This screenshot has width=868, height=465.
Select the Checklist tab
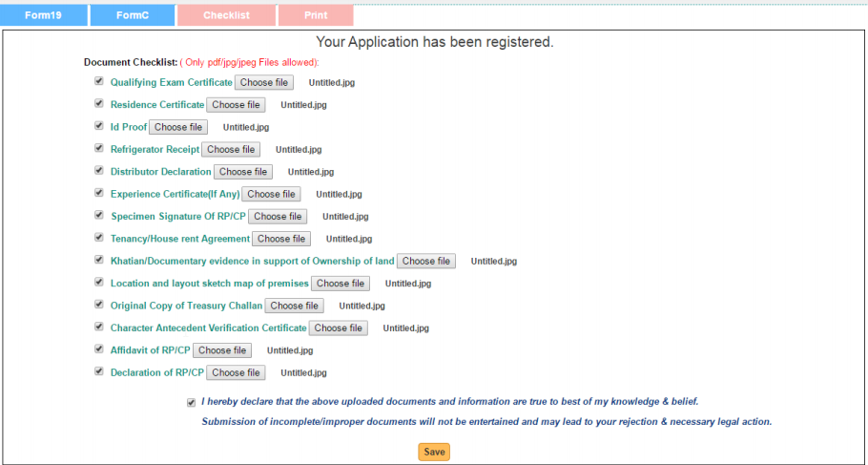226,15
